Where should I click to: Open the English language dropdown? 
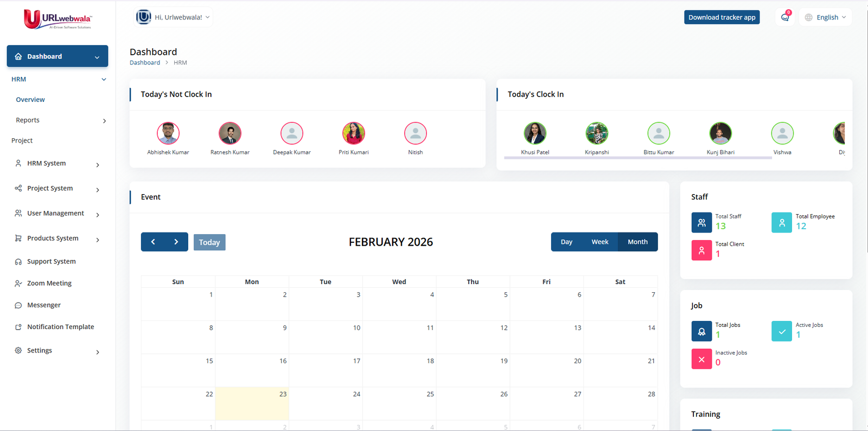(x=825, y=17)
